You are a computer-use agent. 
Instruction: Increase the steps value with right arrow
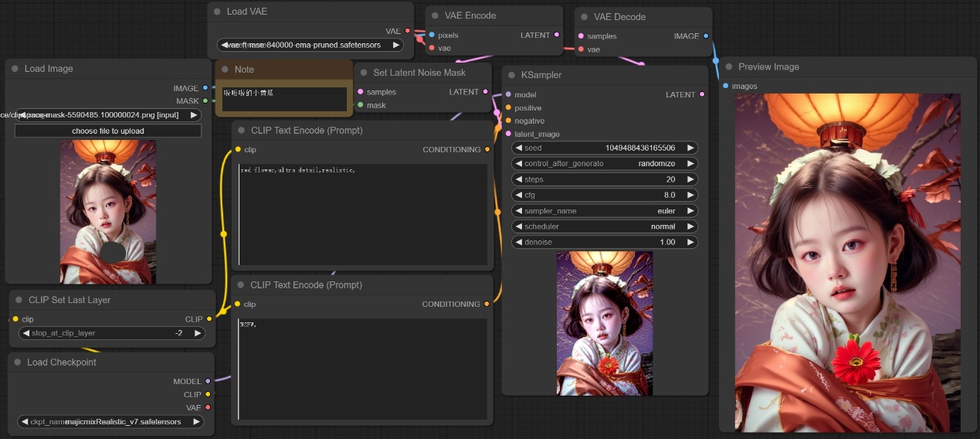(690, 179)
